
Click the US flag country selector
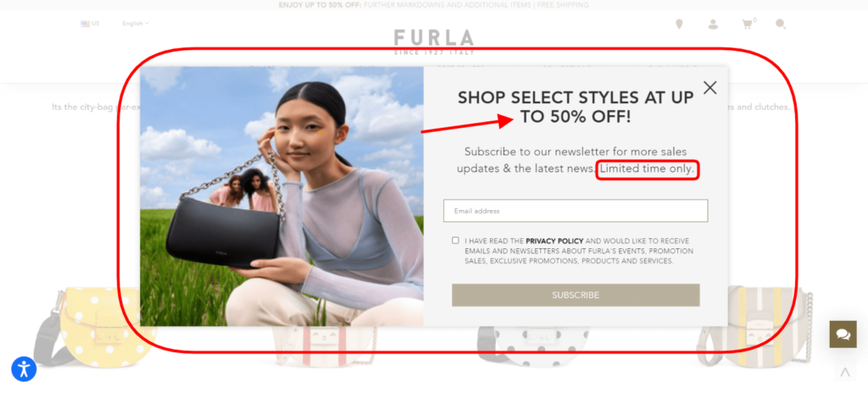90,24
